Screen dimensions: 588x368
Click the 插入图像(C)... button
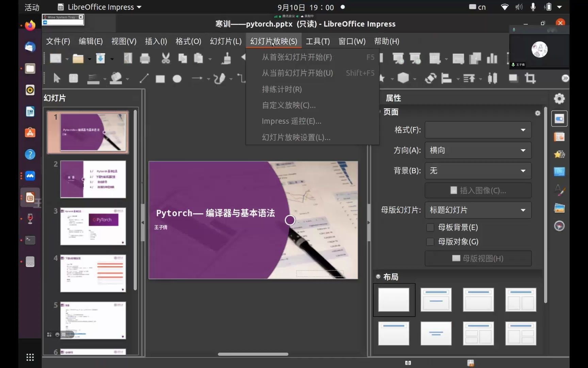tap(478, 190)
